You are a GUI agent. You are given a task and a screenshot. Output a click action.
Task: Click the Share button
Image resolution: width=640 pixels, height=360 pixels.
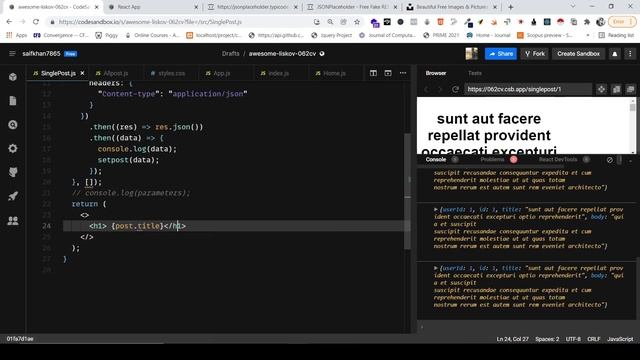[501, 53]
